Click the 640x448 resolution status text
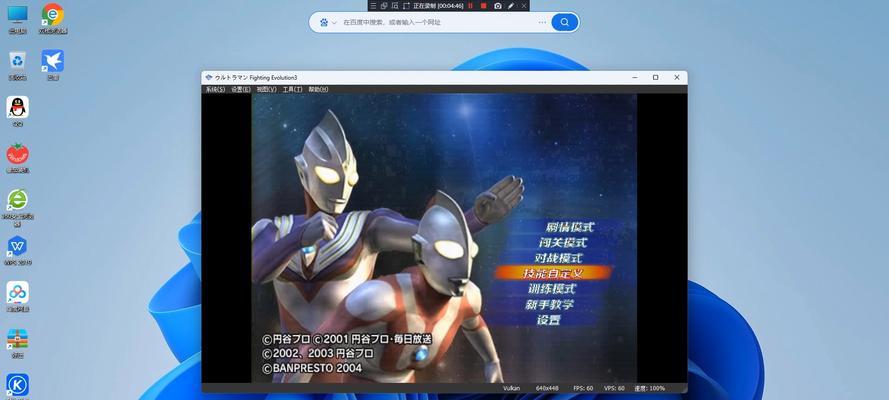 (x=547, y=388)
